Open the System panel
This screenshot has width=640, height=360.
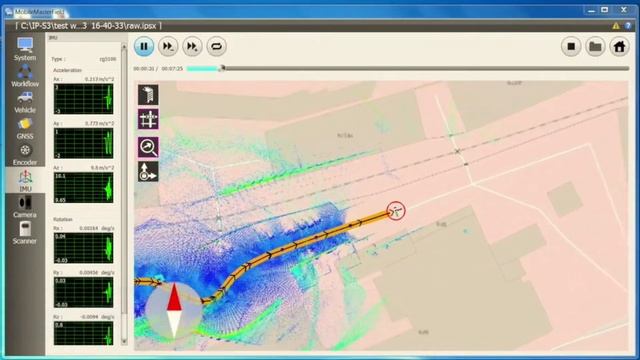click(25, 49)
